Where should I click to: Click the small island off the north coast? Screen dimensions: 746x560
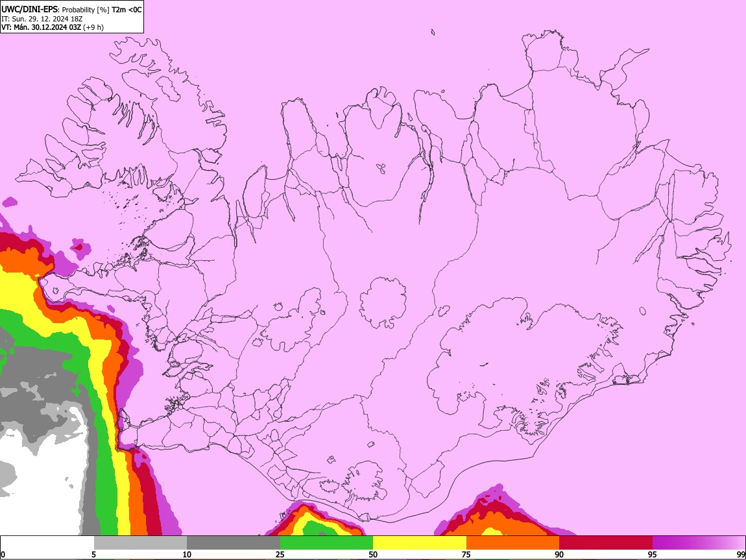pyautogui.click(x=433, y=32)
